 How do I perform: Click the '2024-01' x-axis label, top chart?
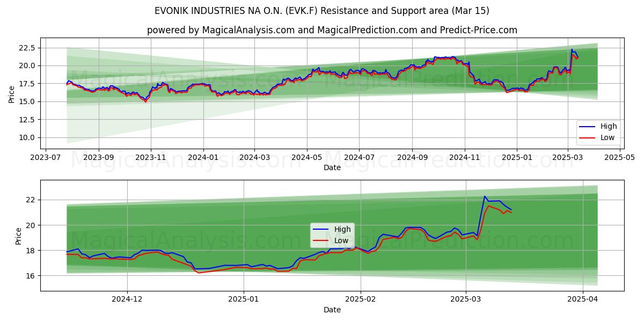pyautogui.click(x=203, y=158)
